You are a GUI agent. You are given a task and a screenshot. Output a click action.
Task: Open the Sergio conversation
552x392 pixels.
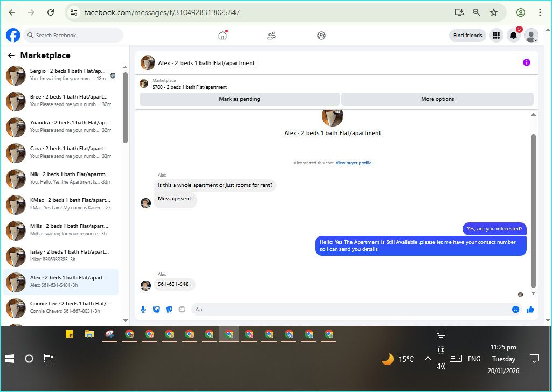[x=61, y=75]
